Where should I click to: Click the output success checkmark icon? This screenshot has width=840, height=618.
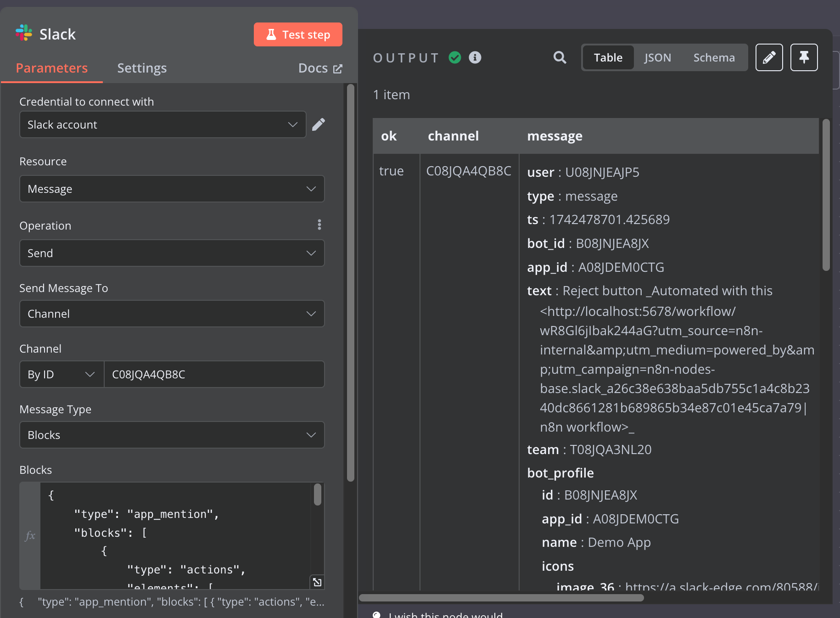[455, 57]
